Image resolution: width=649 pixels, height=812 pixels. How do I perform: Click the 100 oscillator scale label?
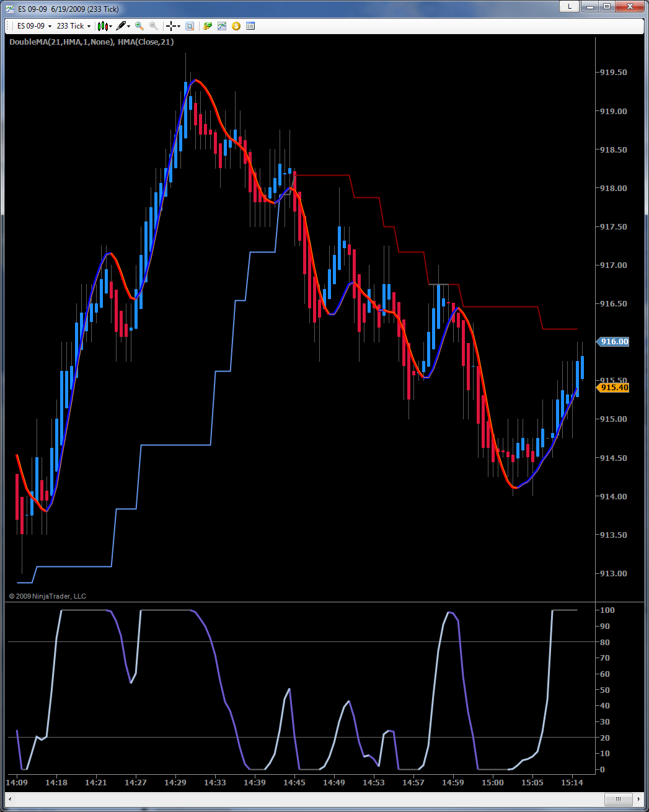tap(607, 610)
